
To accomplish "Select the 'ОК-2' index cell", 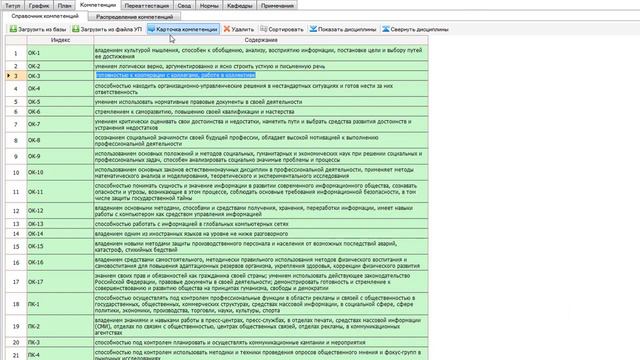I will [x=60, y=66].
